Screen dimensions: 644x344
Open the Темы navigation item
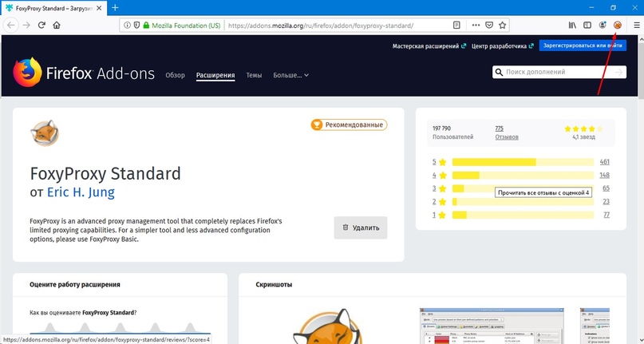[254, 75]
